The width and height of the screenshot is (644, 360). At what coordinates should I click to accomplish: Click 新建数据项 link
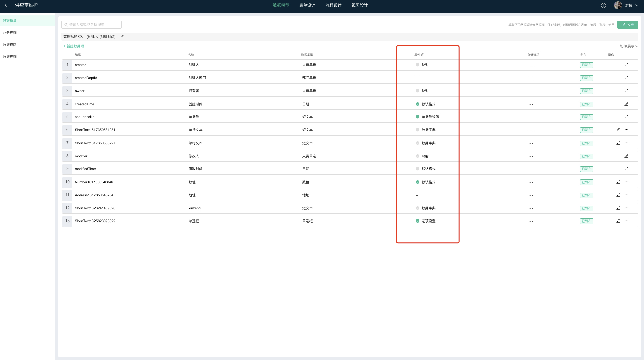tap(74, 46)
